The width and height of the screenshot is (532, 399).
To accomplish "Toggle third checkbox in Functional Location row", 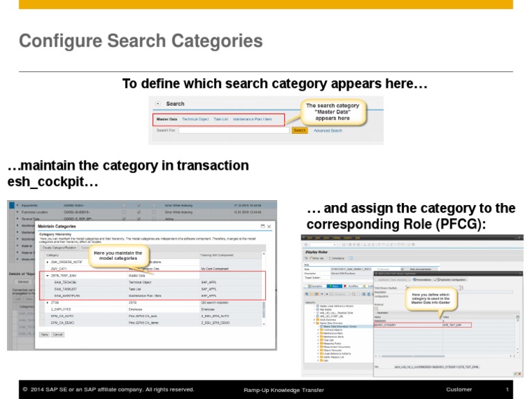I will (x=154, y=212).
